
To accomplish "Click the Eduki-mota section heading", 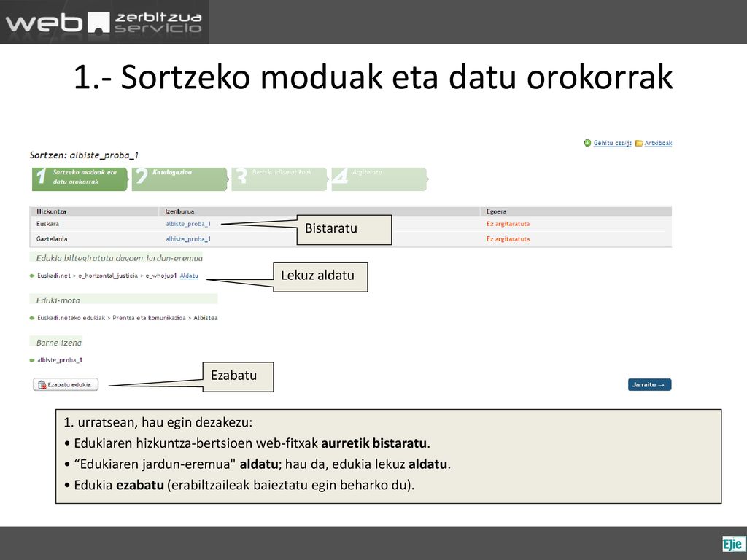I will tap(58, 300).
